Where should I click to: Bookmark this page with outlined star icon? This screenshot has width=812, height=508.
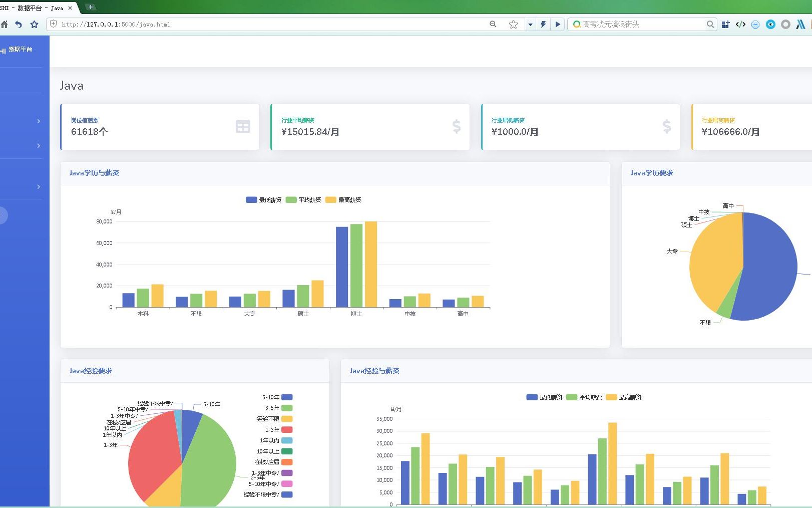[513, 24]
